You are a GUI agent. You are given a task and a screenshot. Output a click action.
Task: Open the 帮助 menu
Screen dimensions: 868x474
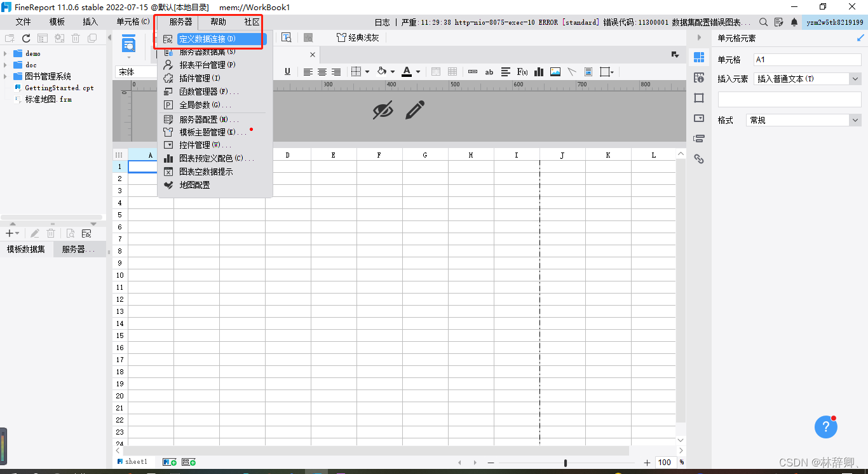(218, 22)
